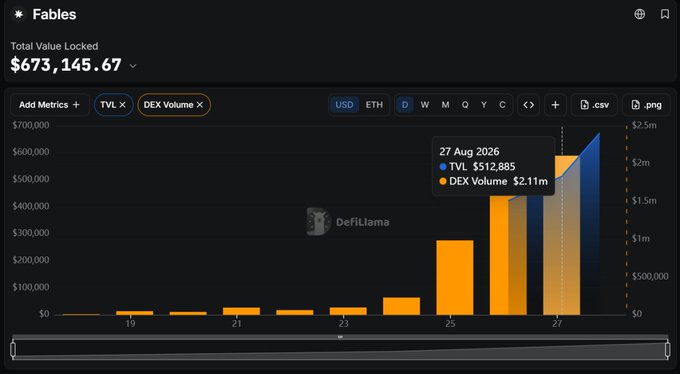
Task: Click the center grip of range slider
Action: (340, 337)
